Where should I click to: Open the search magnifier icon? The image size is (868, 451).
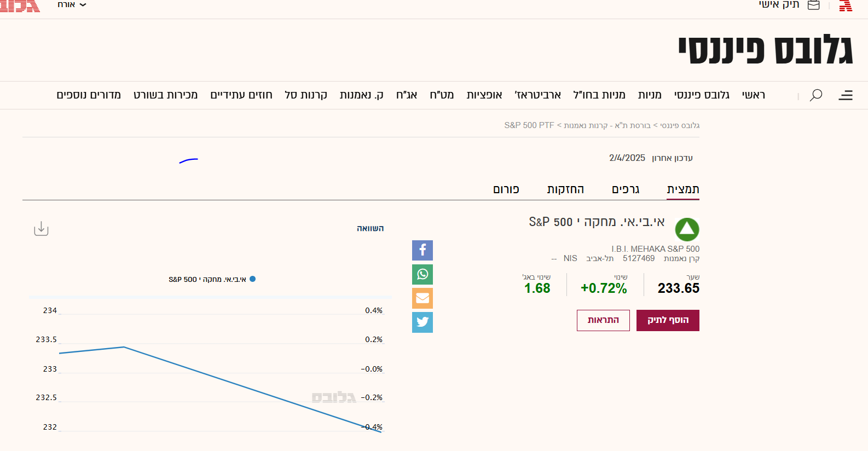point(816,95)
